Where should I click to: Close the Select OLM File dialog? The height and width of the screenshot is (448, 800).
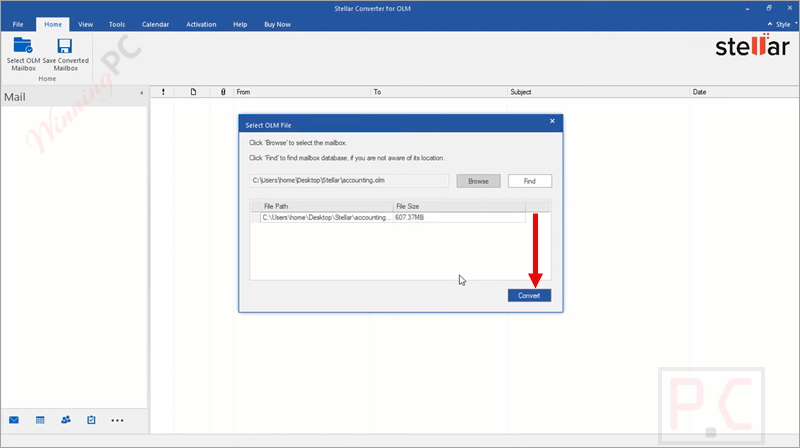click(552, 121)
